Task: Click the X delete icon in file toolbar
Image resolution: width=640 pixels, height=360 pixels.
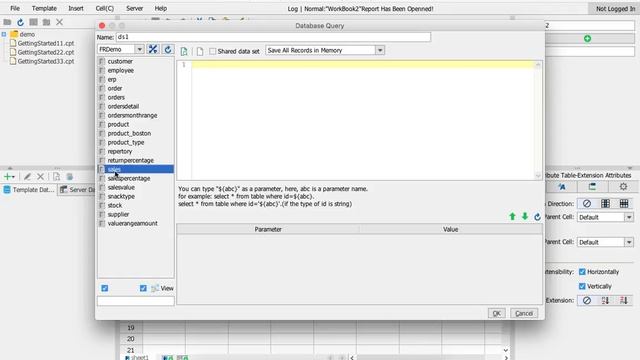Action: click(59, 22)
